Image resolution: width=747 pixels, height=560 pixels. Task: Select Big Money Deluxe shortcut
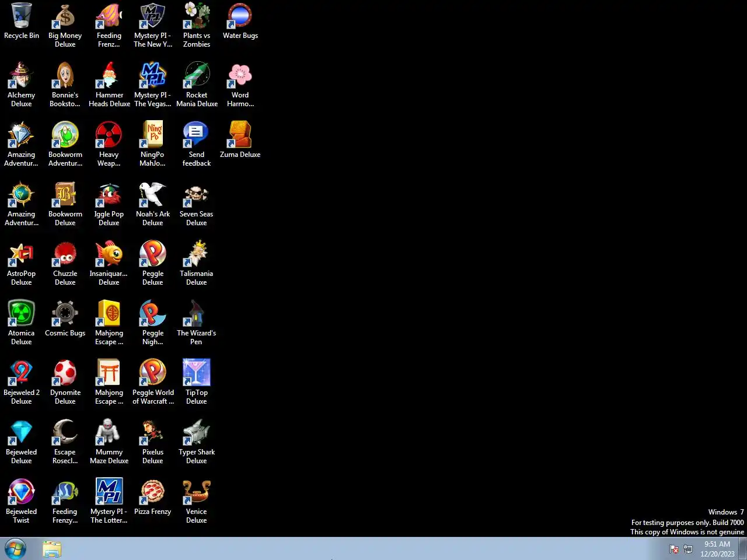tap(65, 16)
